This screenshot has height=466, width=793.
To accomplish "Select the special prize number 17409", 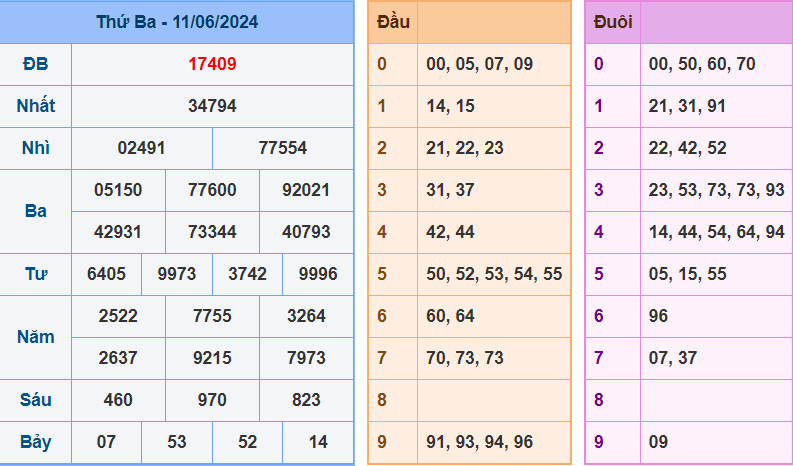I will tap(212, 64).
